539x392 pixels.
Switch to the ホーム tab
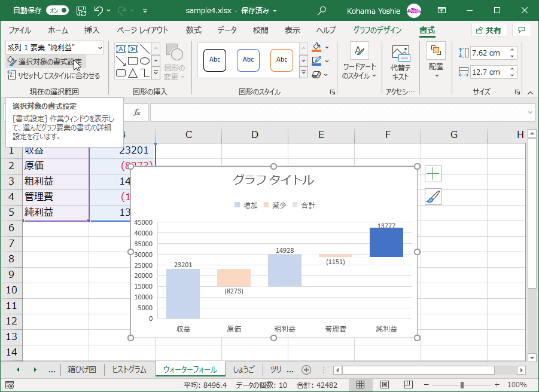click(x=58, y=30)
